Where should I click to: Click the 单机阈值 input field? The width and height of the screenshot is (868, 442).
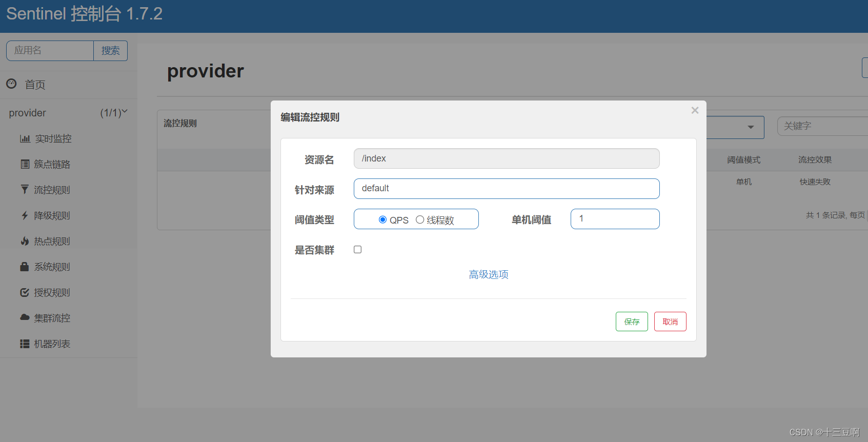tap(615, 219)
